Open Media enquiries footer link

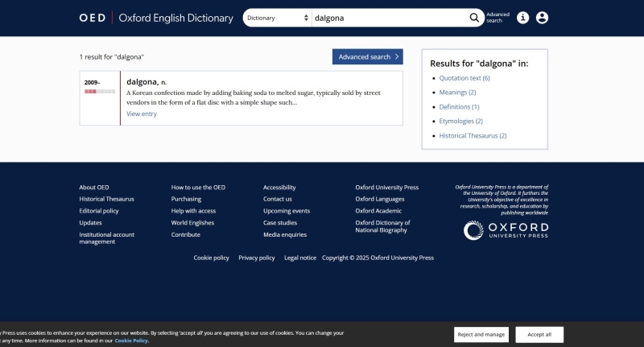tap(285, 234)
